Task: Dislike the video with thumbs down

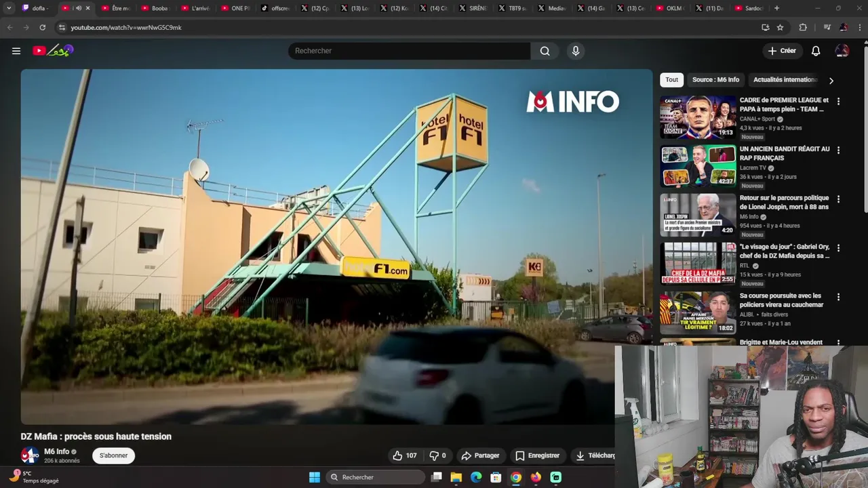Action: 437,455
